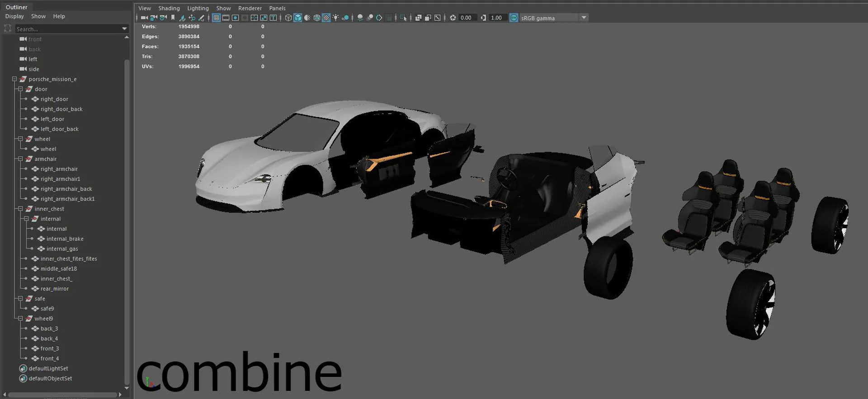Open the sRGB gamma color space dropdown
This screenshot has height=399, width=868.
(584, 18)
